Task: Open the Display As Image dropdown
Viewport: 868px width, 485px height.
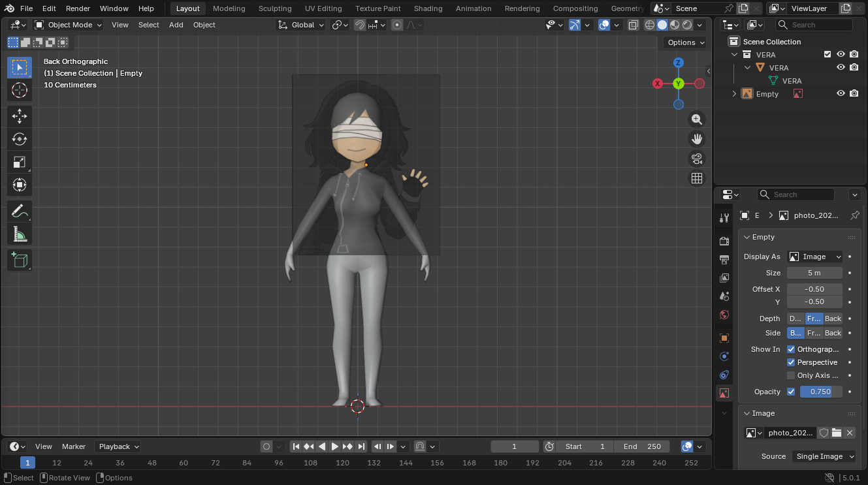Action: [814, 257]
